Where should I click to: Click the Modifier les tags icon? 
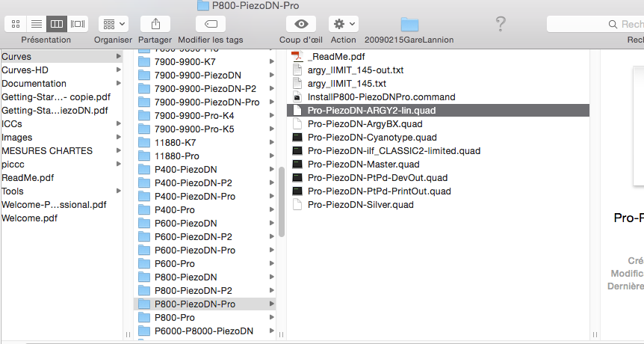[210, 24]
